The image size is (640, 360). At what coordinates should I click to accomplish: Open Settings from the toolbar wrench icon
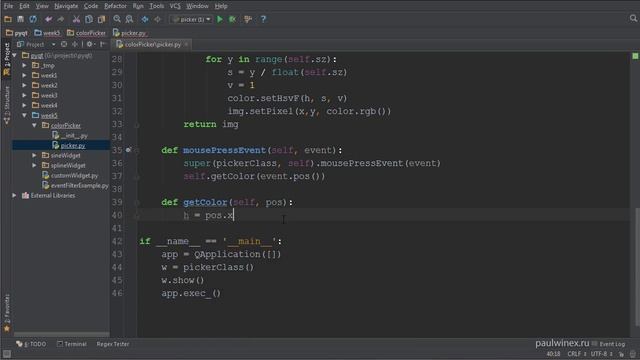tap(248, 19)
